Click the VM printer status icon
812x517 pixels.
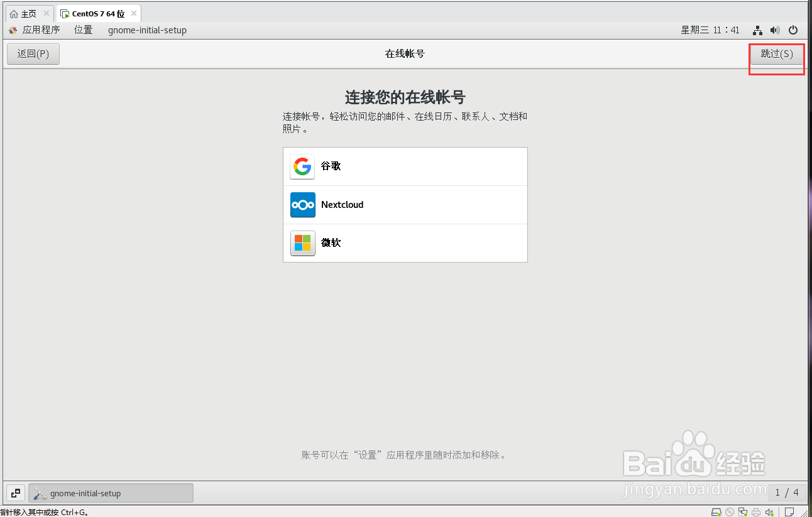coord(756,512)
